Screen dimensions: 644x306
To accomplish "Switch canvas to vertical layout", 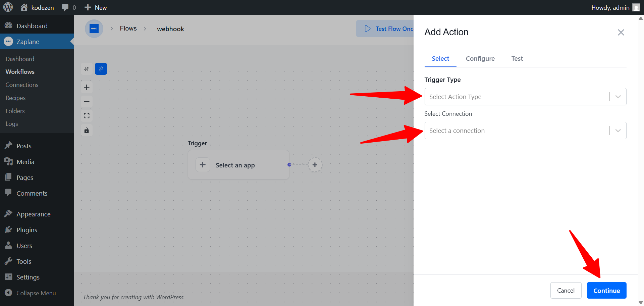I will click(87, 69).
